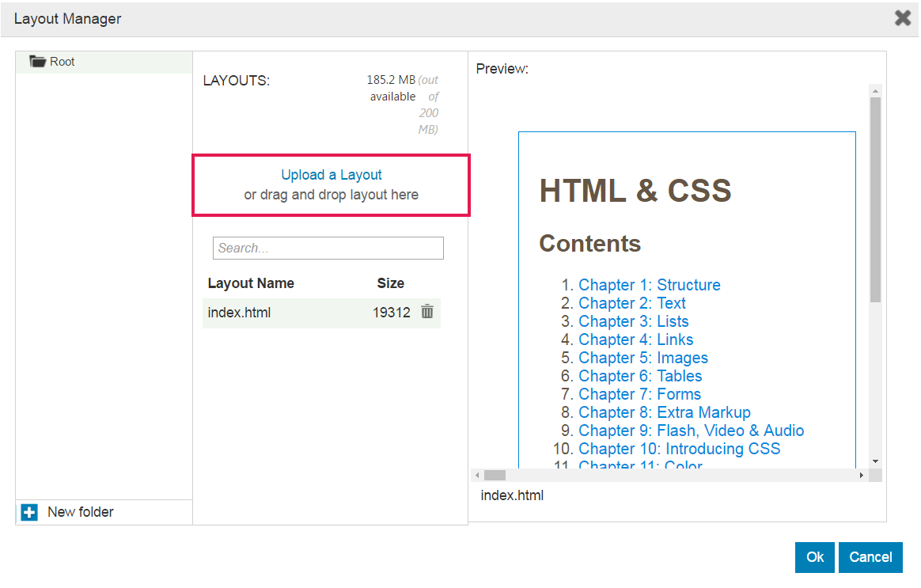Screen dimensions: 921x588
Task: Click the New folder label
Action: coord(81,512)
